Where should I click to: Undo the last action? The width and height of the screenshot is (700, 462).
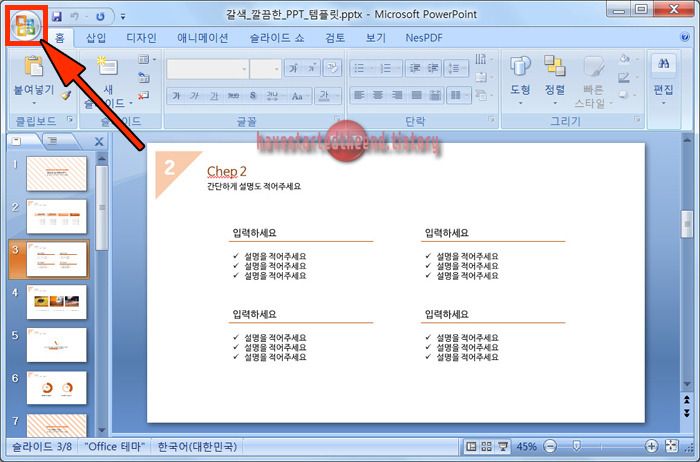pos(74,17)
